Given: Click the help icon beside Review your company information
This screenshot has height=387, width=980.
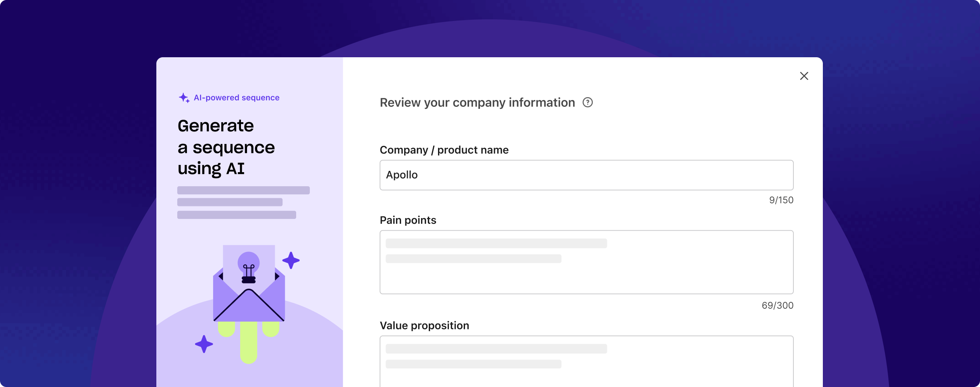Looking at the screenshot, I should click(588, 102).
